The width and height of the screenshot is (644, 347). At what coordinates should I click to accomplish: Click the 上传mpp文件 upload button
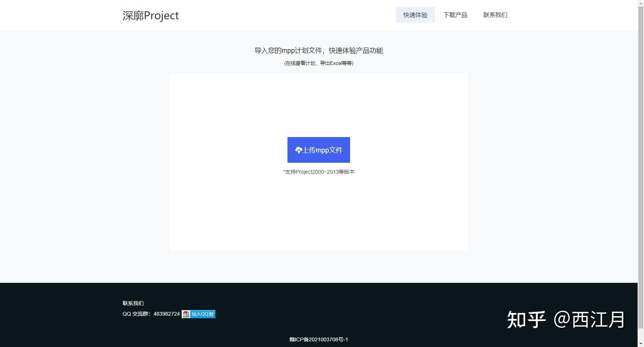point(319,150)
